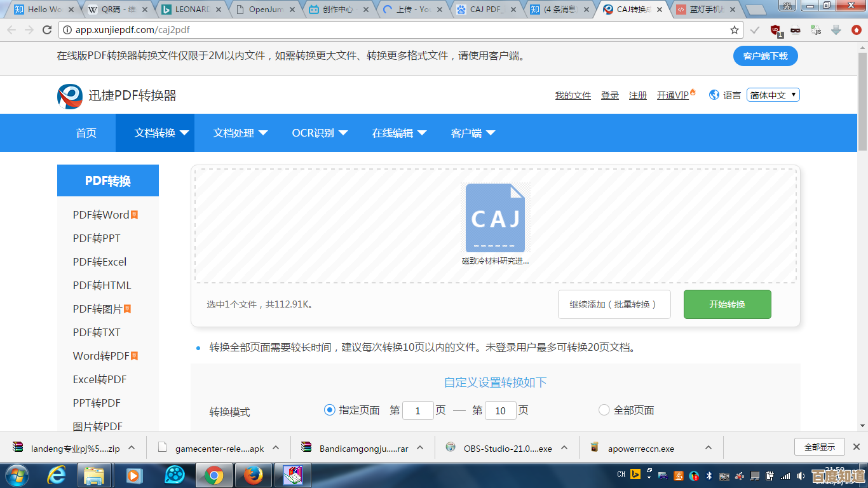Switch to the 首页 navigation item
Screen dimensions: 868x488
click(x=86, y=133)
